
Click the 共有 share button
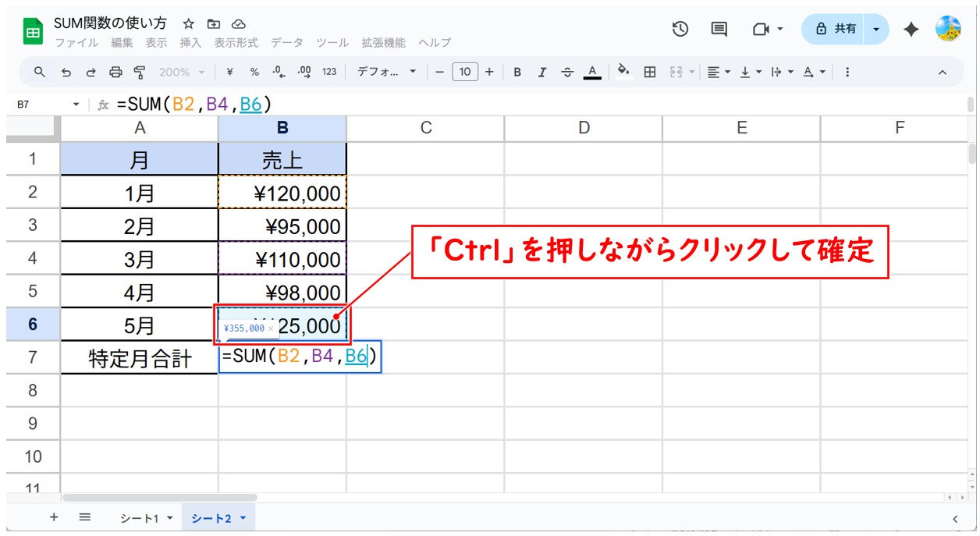[x=836, y=29]
